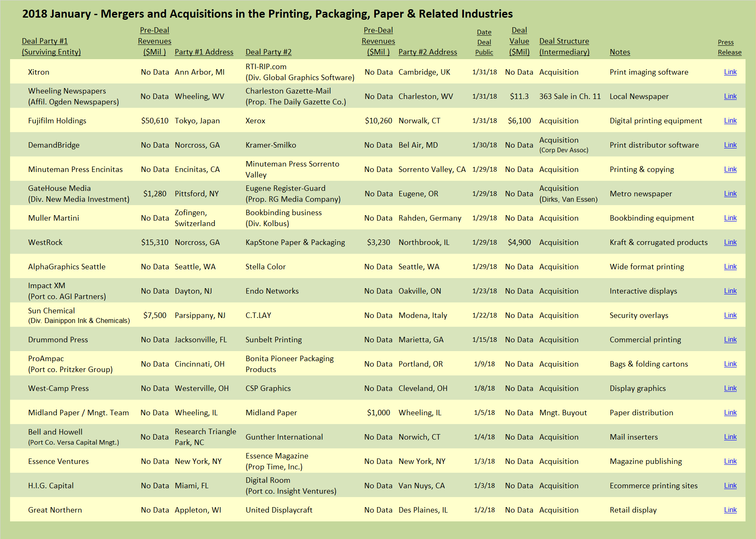Select the CSP Graphics cell
Screen dimensions: 756x539
pyautogui.click(x=268, y=388)
